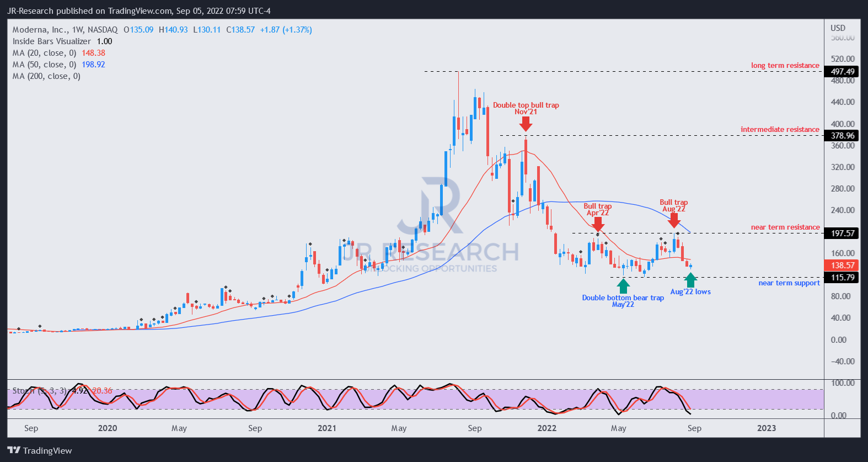The width and height of the screenshot is (868, 462).
Task: Click the 'Aug'22 lows' text label
Action: pyautogui.click(x=690, y=292)
